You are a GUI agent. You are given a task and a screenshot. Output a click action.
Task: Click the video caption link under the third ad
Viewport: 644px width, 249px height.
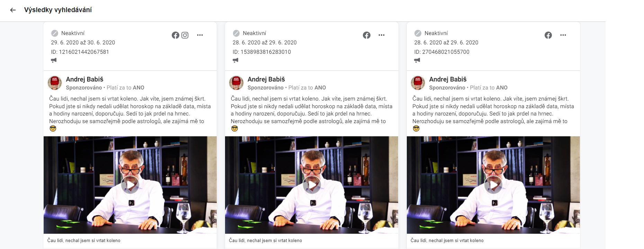point(447,240)
